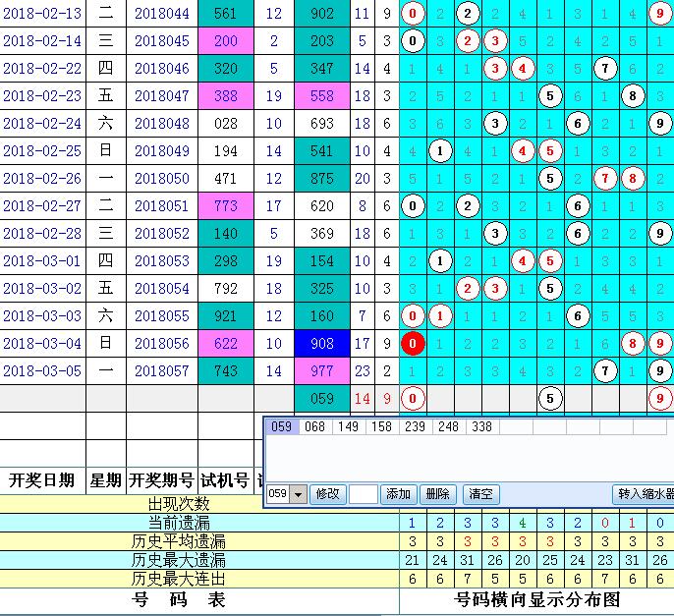Click the 开奖期号 column header
The image size is (674, 616).
pos(161,480)
